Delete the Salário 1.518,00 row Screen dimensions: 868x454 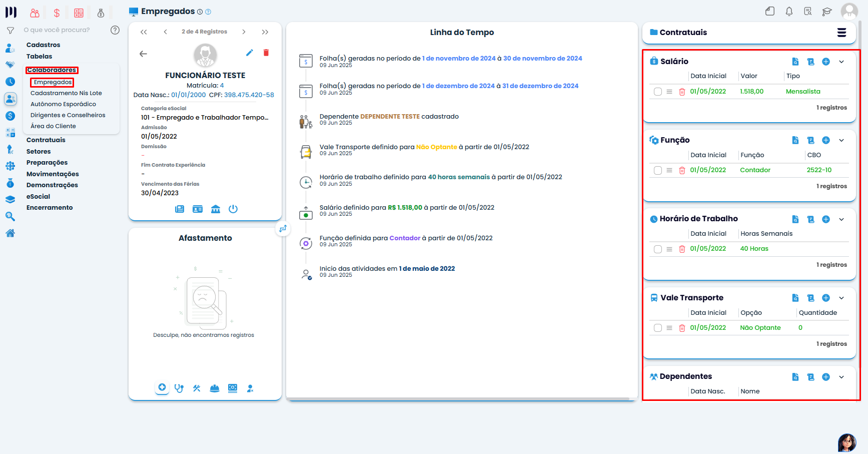(682, 92)
